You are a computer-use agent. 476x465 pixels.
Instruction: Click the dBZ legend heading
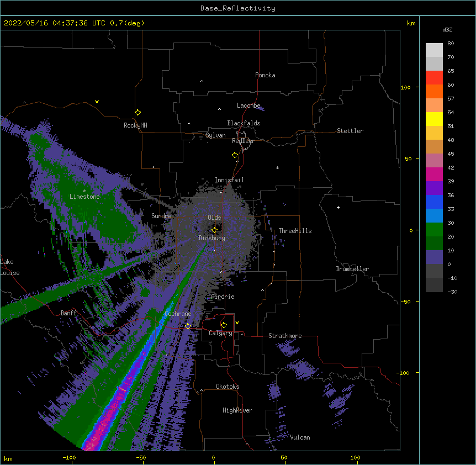[447, 30]
